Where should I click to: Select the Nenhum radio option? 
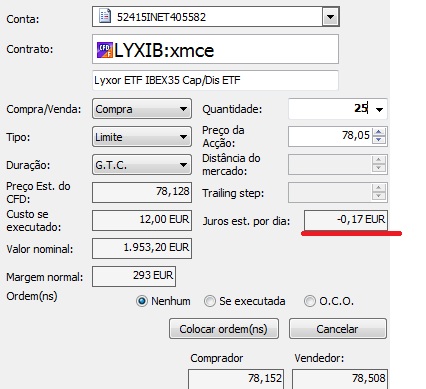[142, 301]
